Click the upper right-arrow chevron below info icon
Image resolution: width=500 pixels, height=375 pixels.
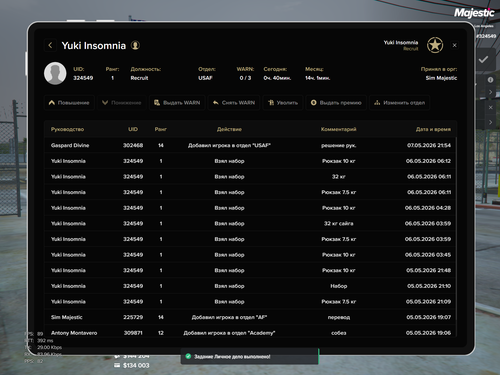pyautogui.click(x=490, y=92)
